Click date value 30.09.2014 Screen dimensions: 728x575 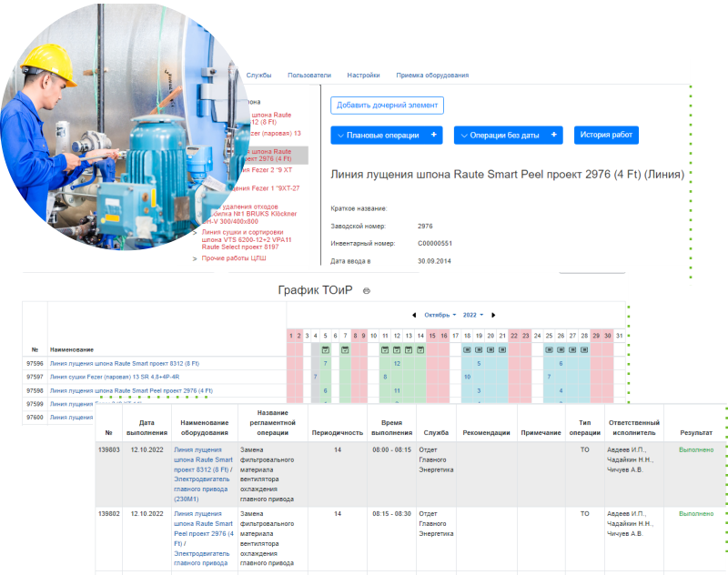tap(434, 261)
